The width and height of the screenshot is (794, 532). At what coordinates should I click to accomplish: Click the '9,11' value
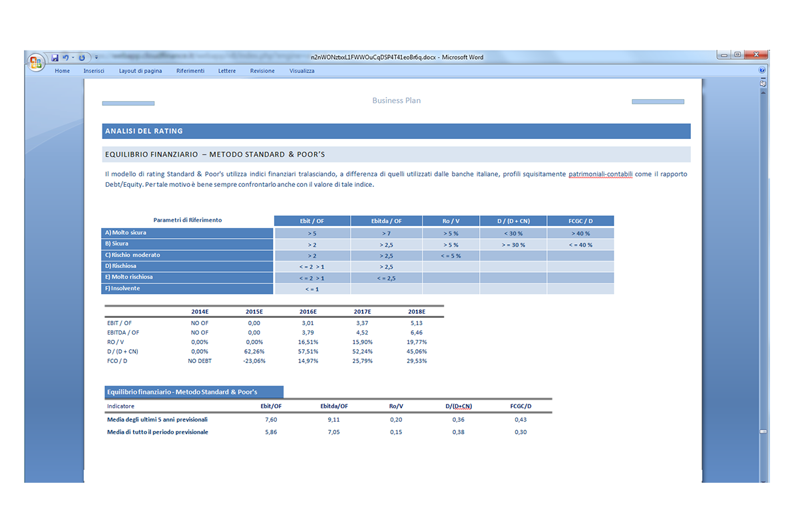(x=333, y=420)
